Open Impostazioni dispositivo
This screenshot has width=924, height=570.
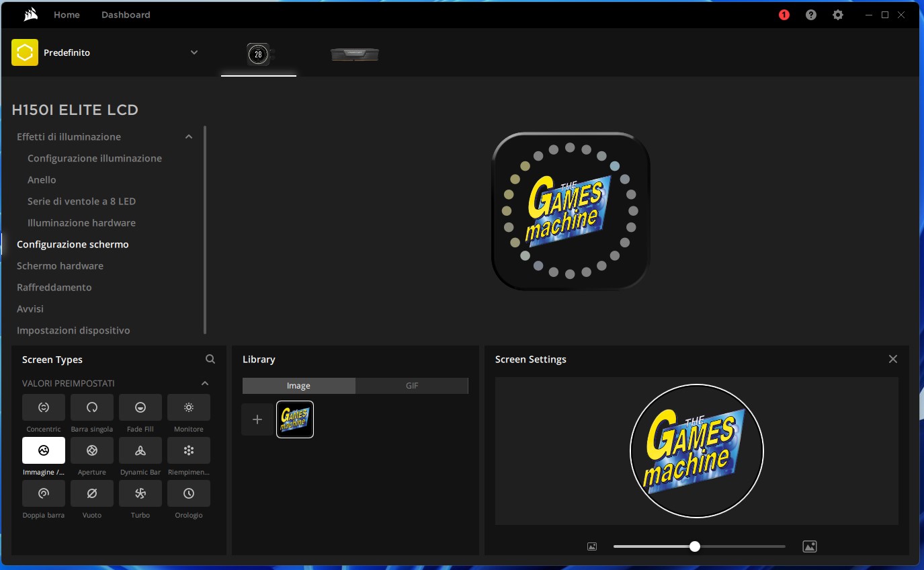coord(73,330)
